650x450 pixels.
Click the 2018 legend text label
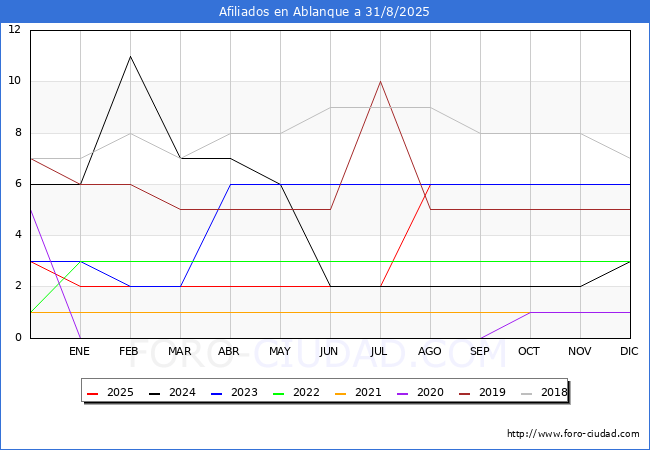click(x=554, y=392)
